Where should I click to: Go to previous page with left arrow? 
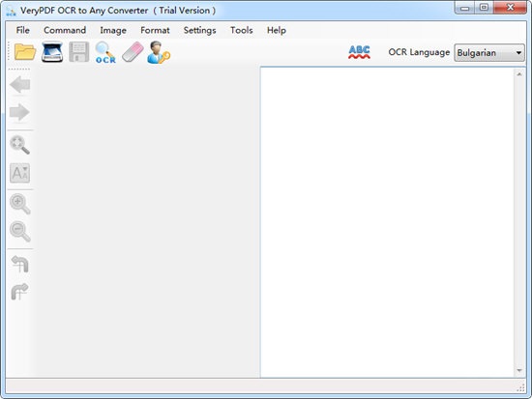[20, 85]
